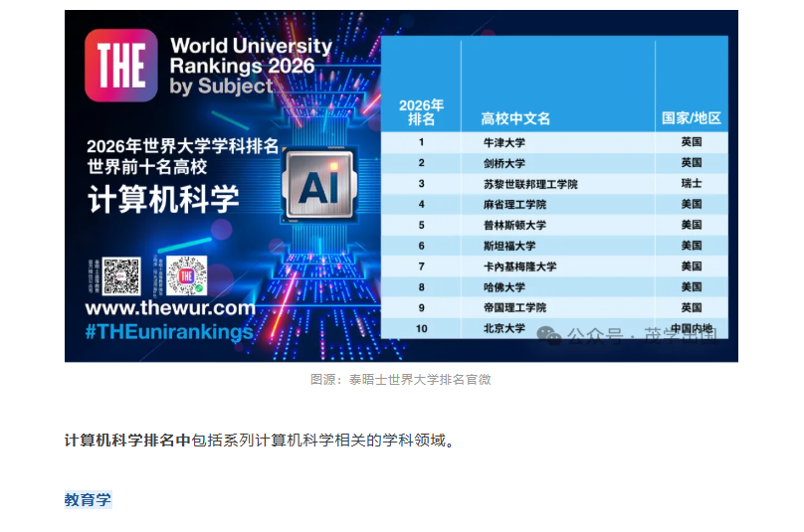Image resolution: width=804 pixels, height=532 pixels.
Task: Click the WeChat watermark icon near 公众号
Action: click(x=548, y=333)
